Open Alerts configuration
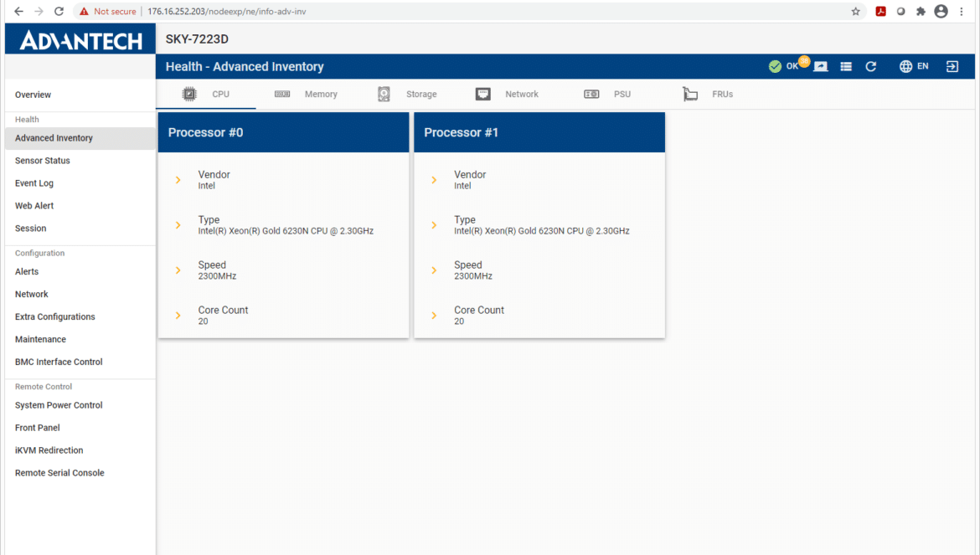This screenshot has height=555, width=980. click(x=80, y=271)
